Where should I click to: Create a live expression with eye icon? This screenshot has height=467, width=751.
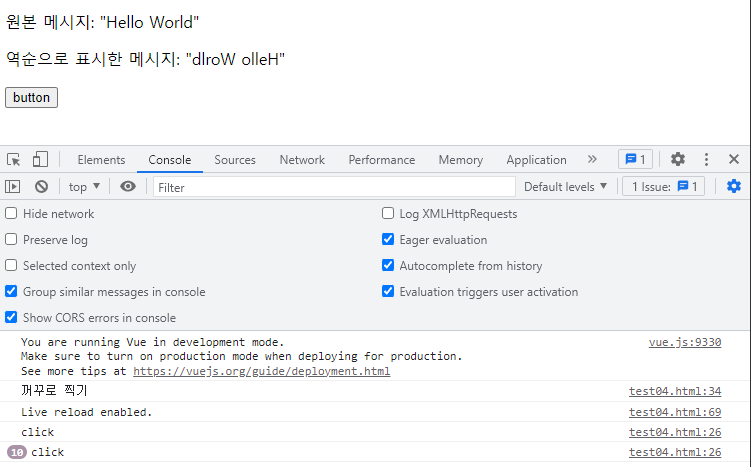coord(128,186)
